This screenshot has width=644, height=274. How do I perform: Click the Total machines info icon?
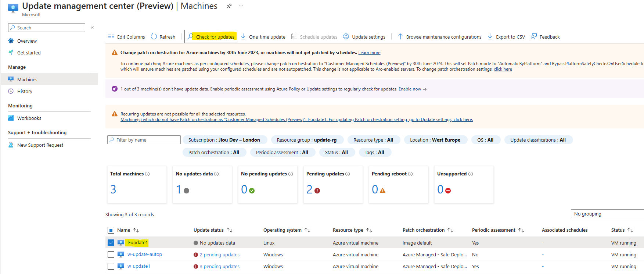147,174
